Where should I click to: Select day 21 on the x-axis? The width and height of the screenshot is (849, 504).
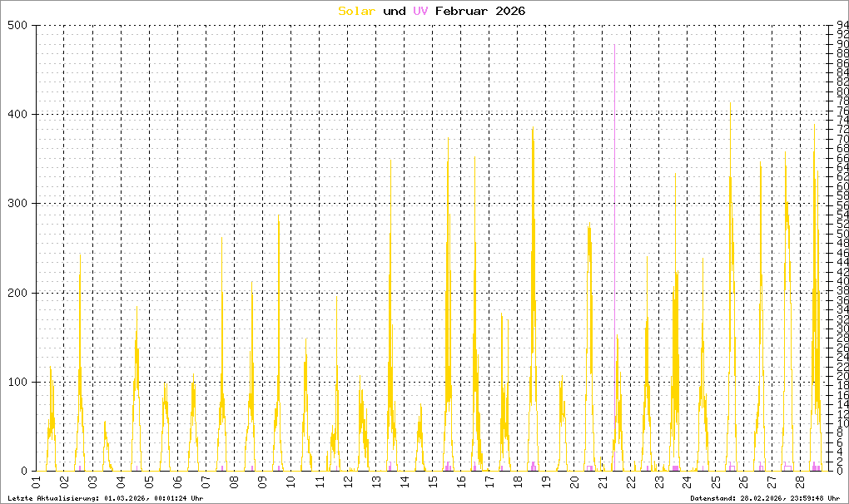pyautogui.click(x=602, y=482)
